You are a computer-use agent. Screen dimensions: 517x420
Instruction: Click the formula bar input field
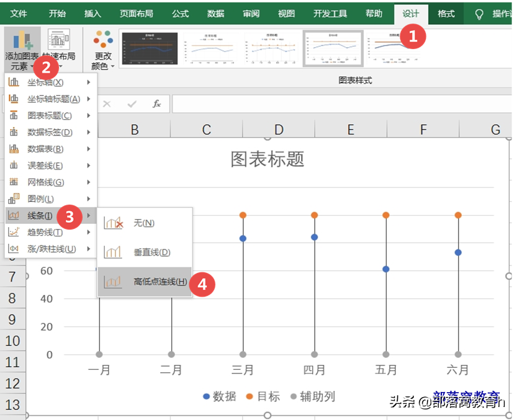coord(341,104)
